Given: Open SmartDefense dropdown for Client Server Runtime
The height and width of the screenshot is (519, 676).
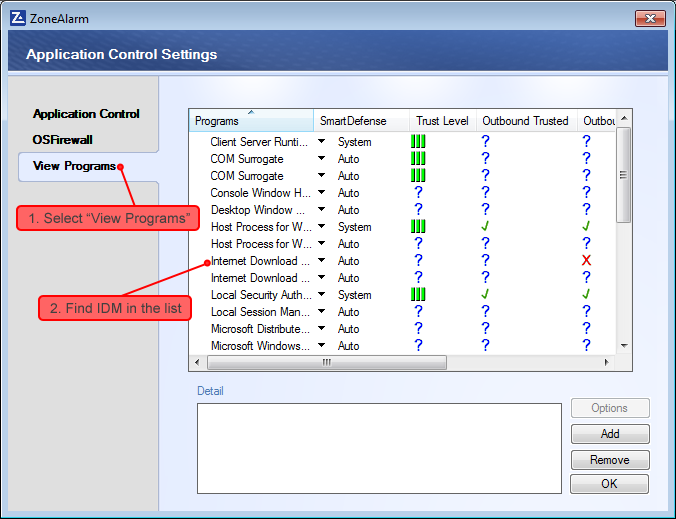Looking at the screenshot, I should tap(322, 142).
